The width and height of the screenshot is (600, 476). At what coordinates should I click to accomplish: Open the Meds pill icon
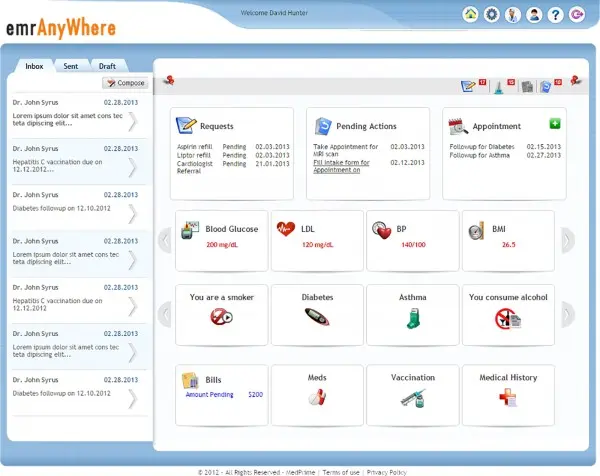pos(317,397)
